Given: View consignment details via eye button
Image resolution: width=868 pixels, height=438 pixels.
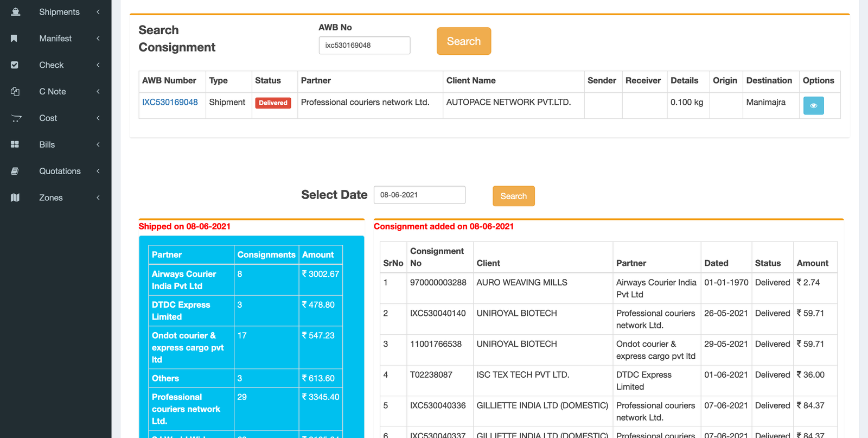Looking at the screenshot, I should pyautogui.click(x=813, y=106).
